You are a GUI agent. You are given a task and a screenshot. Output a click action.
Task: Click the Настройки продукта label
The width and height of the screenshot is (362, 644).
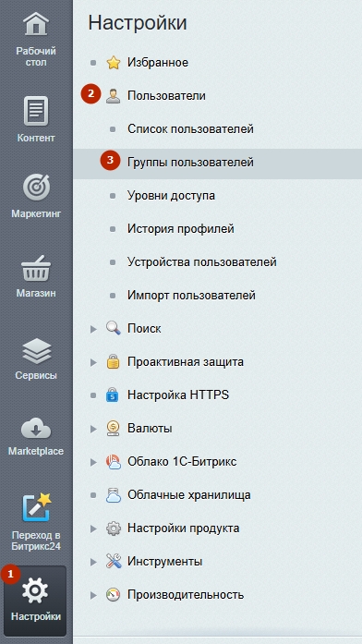(x=183, y=529)
